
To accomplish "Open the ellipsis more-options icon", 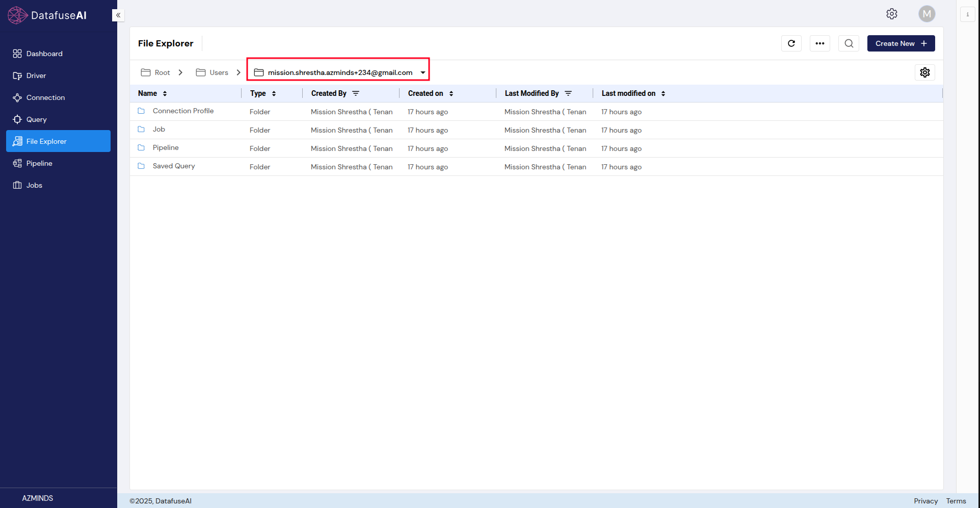I will [819, 43].
